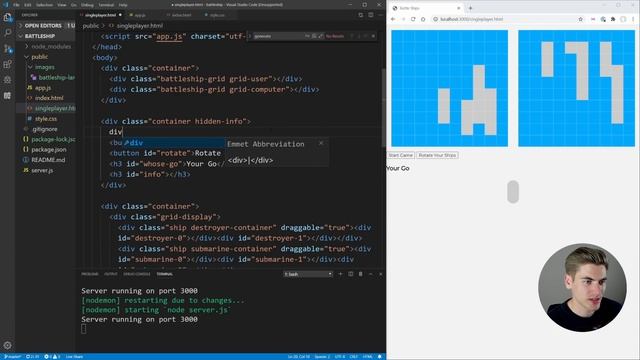Open app.js in the file explorer

43,88
